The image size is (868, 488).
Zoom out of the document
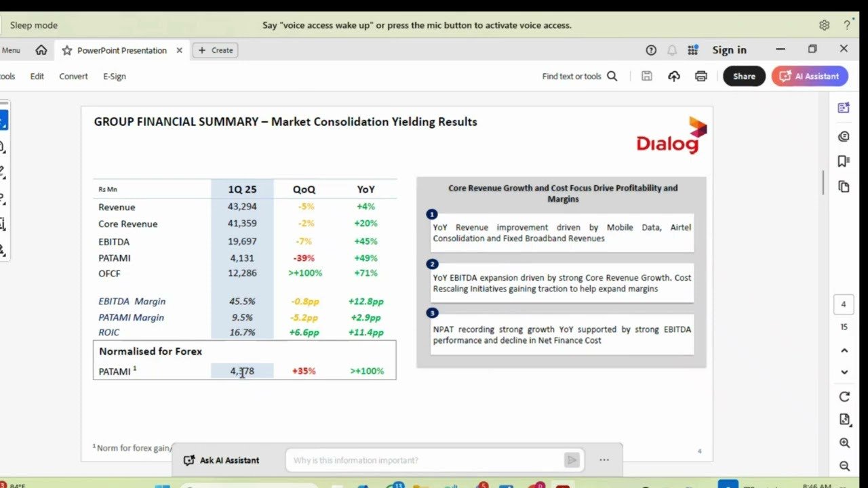843,466
